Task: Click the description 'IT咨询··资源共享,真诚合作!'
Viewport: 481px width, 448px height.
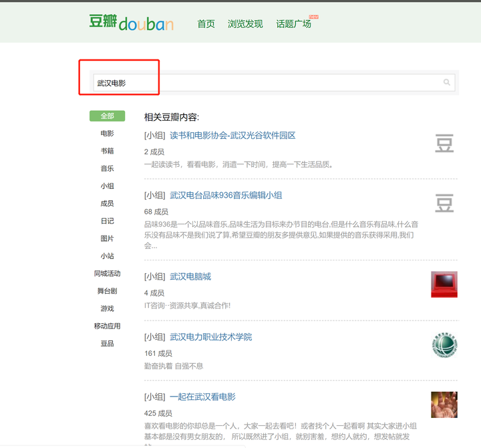Action: tap(187, 305)
